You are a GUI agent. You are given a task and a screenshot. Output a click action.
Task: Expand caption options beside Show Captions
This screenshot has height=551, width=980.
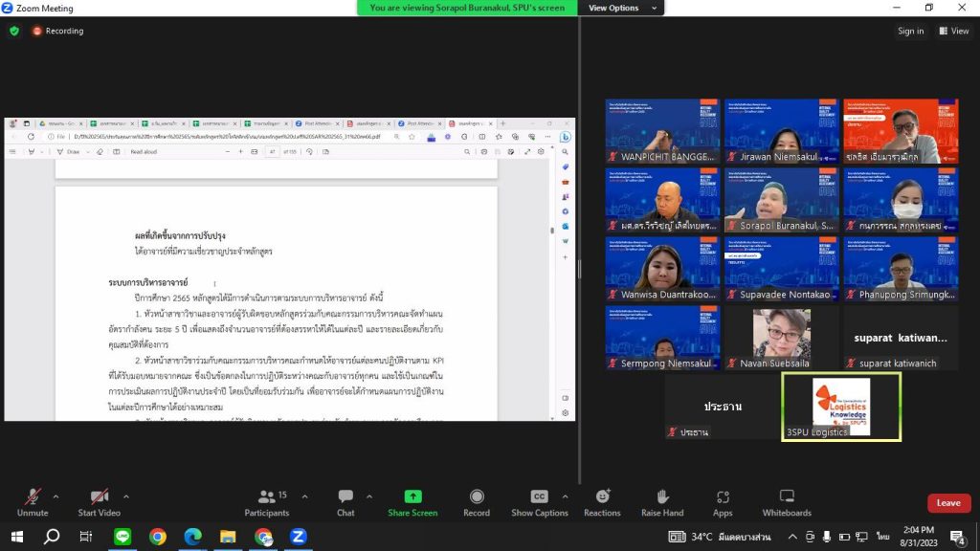point(565,496)
